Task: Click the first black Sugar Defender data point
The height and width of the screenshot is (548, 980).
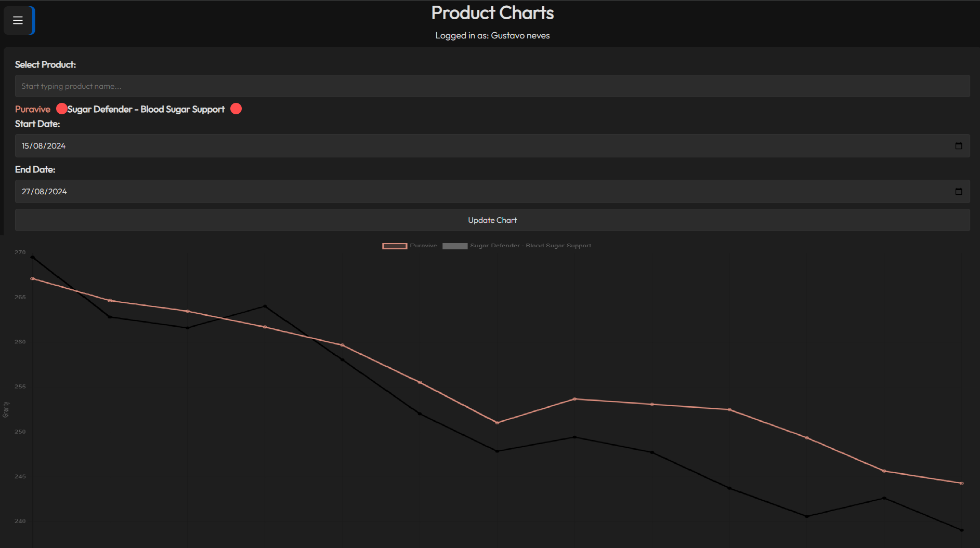Action: 32,257
